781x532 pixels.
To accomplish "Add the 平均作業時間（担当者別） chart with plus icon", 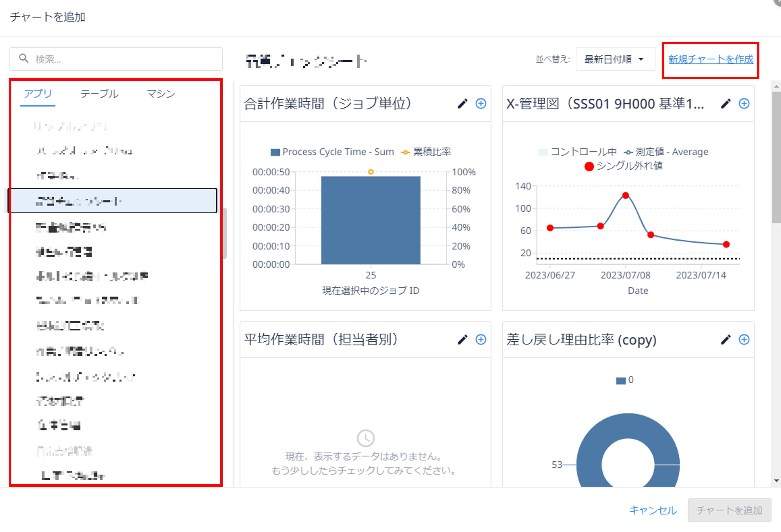I will click(x=481, y=339).
